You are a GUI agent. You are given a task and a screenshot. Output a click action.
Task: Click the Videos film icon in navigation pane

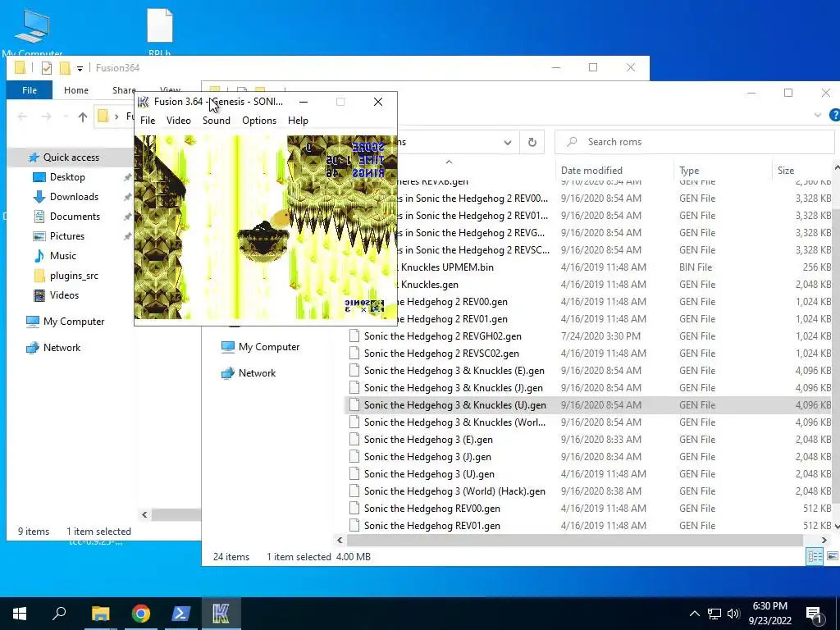tap(39, 295)
